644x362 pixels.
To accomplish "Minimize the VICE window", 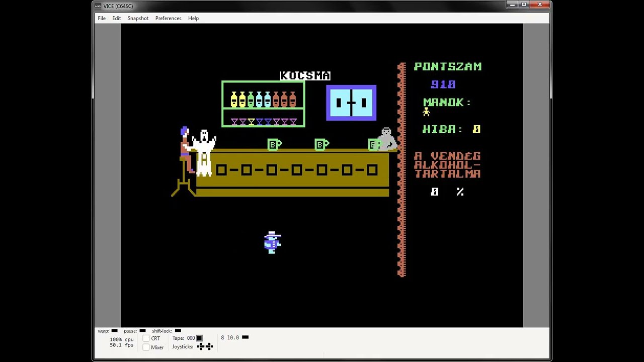I will (x=512, y=5).
